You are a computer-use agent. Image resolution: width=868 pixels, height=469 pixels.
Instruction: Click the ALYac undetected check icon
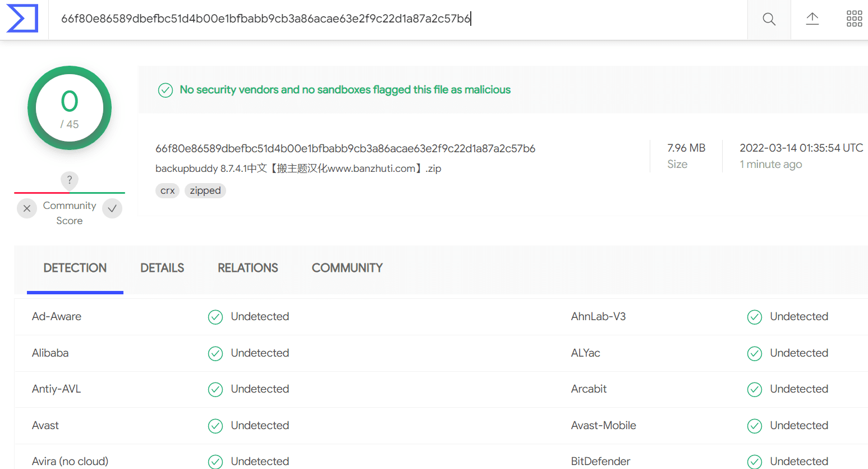coord(755,353)
